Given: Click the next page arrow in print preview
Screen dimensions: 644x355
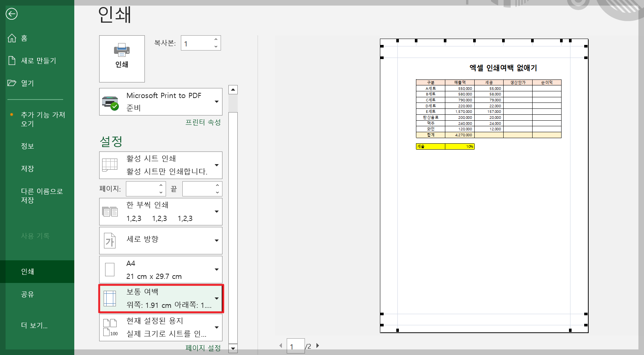Looking at the screenshot, I should click(318, 345).
